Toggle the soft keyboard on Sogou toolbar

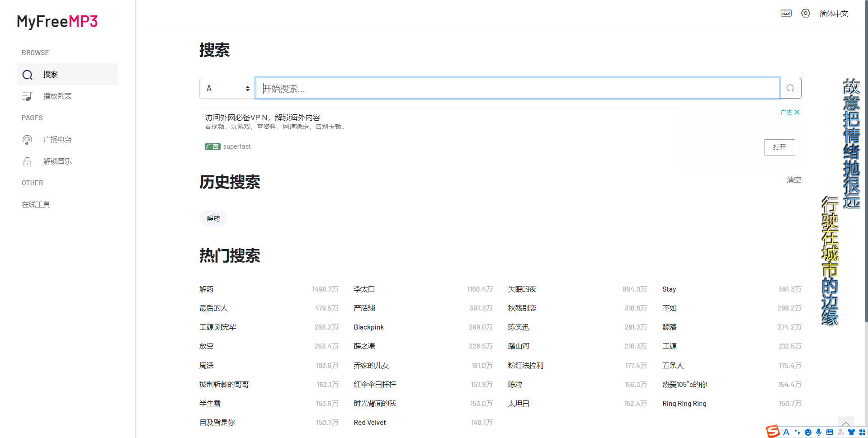[x=830, y=432]
